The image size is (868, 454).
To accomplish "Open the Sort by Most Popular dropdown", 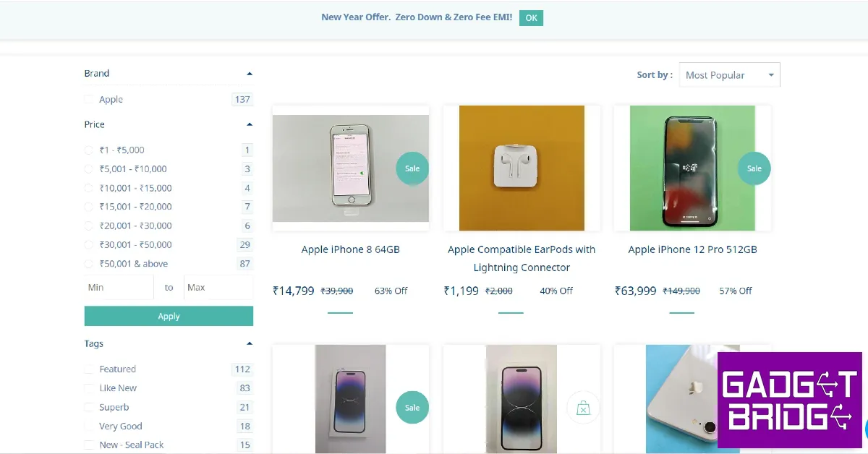I will click(729, 75).
